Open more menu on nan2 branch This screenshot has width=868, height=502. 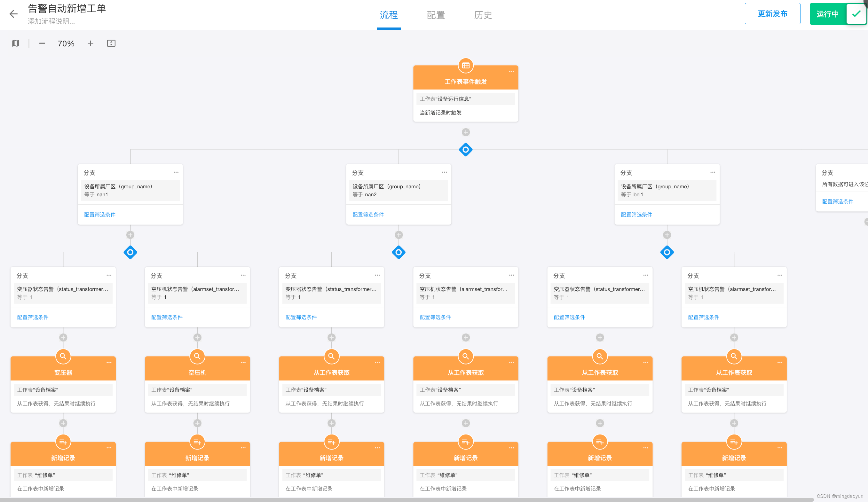pos(444,172)
